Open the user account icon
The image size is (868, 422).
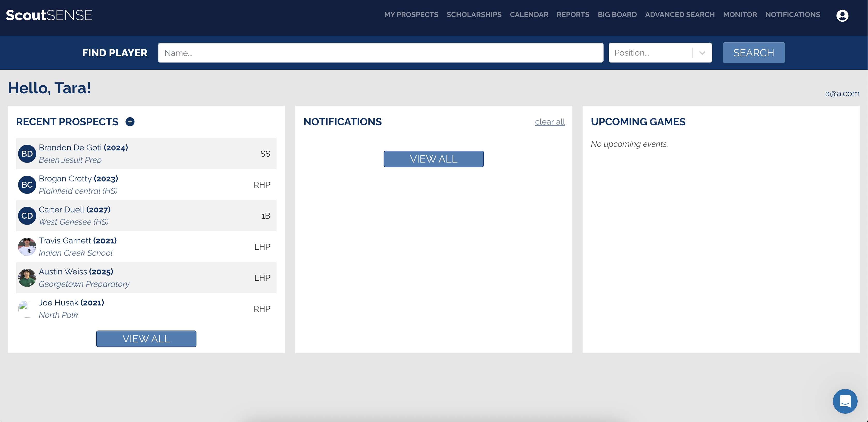pyautogui.click(x=842, y=15)
